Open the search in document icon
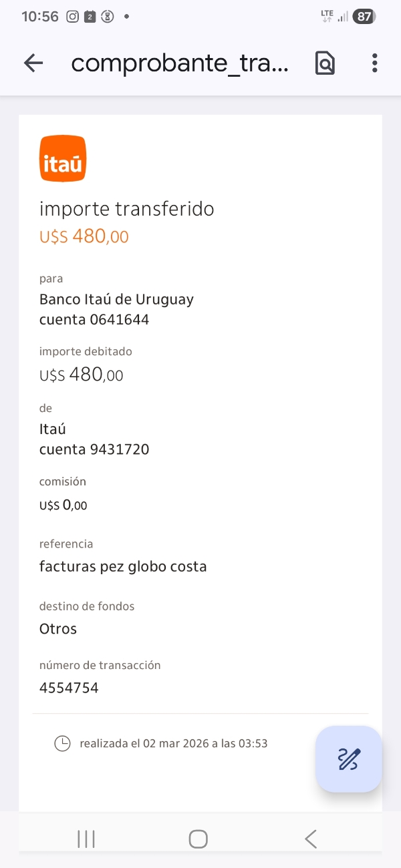Viewport: 401px width, 868px height. click(x=325, y=63)
